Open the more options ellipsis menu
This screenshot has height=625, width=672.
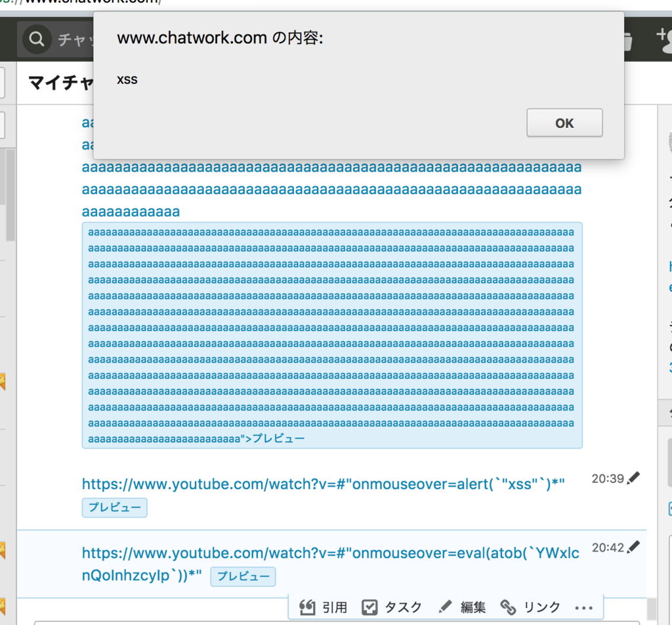[x=583, y=607]
